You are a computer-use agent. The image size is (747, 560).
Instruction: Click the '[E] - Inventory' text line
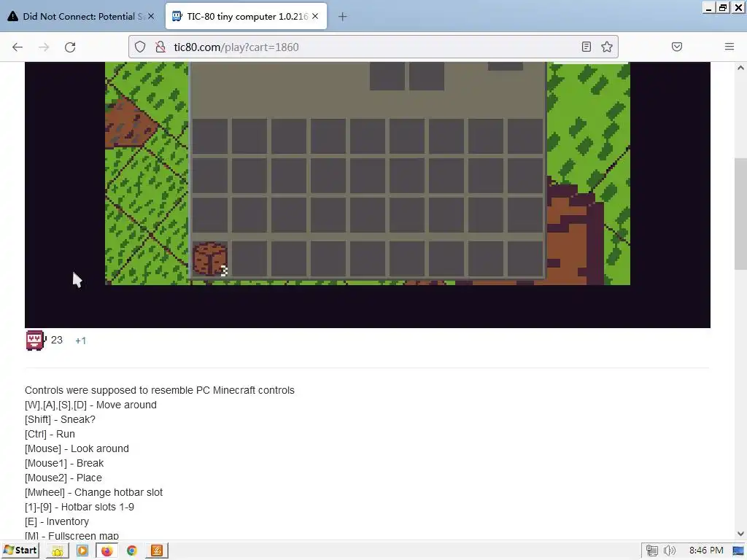pyautogui.click(x=57, y=521)
